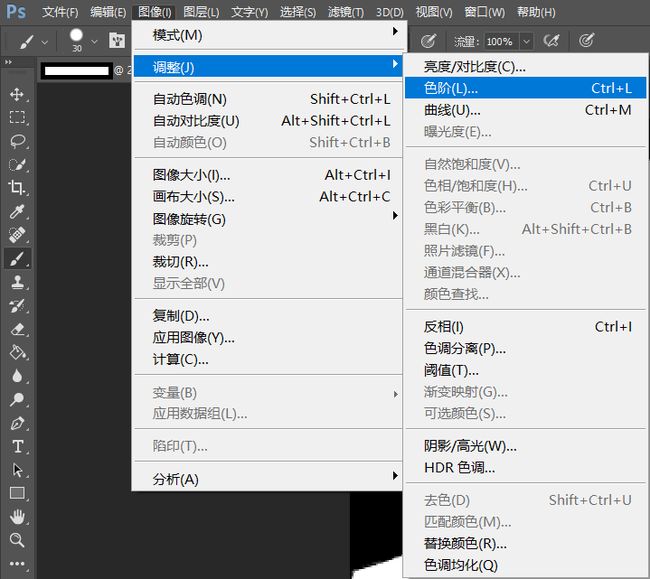Viewport: 650px width, 579px height.
Task: Select the Path Selection tool
Action: [x=17, y=470]
